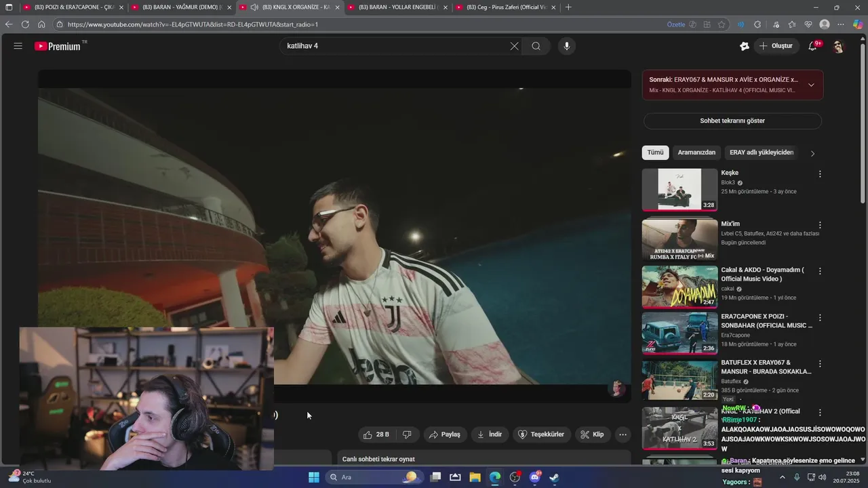The height and width of the screenshot is (488, 868).
Task: Select the ERAY adlı yükleyiciden chip
Action: [761, 152]
